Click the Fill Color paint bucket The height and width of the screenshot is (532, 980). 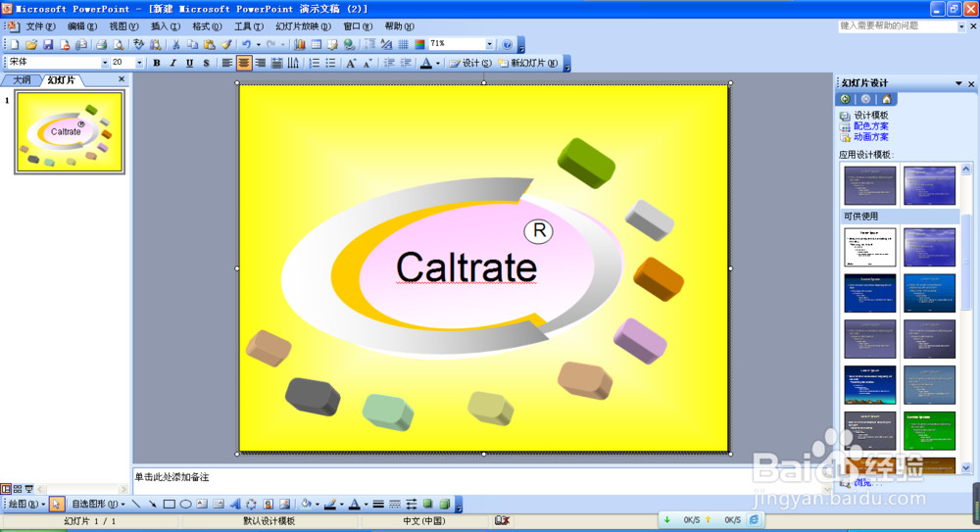coord(306,504)
